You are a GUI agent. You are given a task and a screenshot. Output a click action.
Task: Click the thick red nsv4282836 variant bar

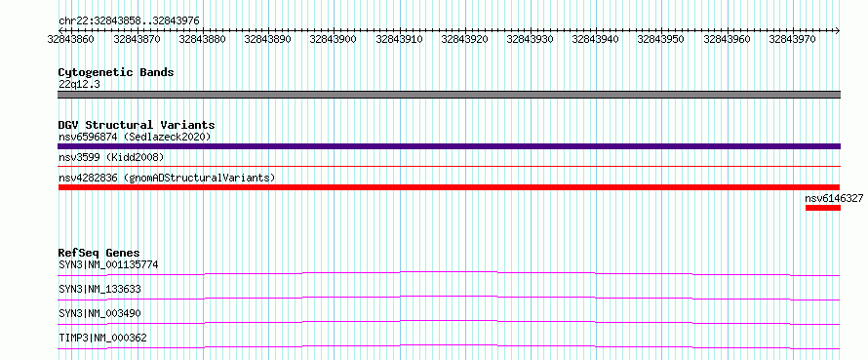(449, 187)
